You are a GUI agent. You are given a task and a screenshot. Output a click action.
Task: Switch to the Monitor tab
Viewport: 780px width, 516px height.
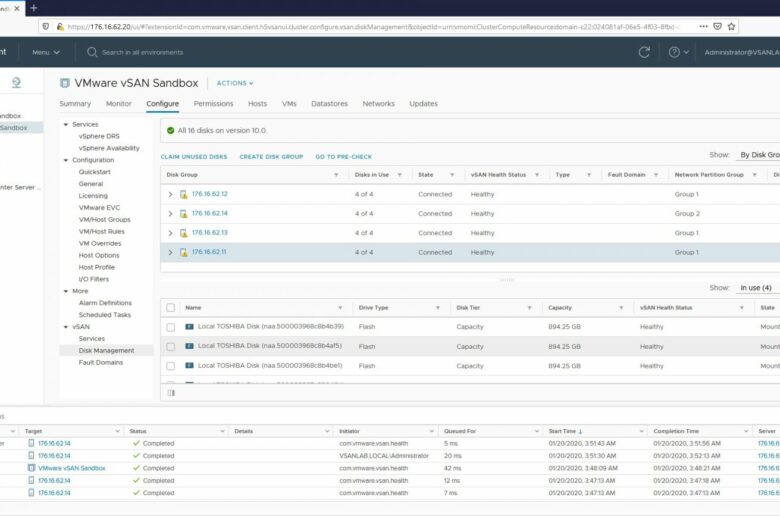click(118, 103)
